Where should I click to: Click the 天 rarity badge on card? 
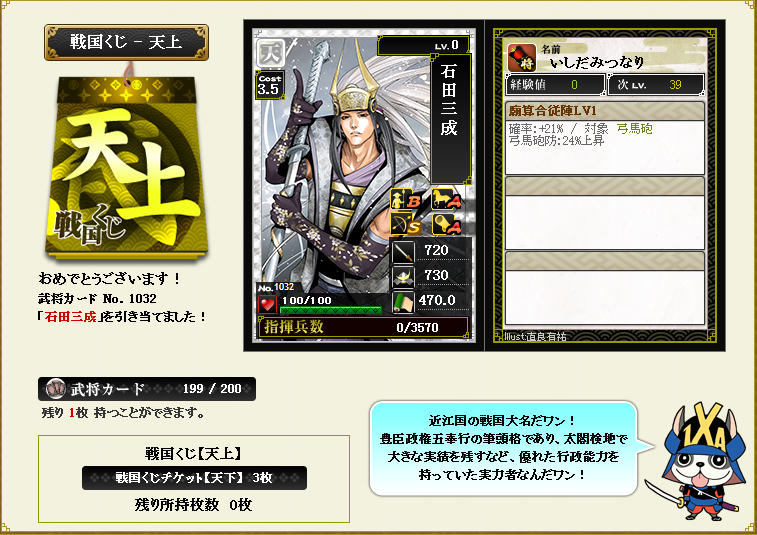point(270,53)
